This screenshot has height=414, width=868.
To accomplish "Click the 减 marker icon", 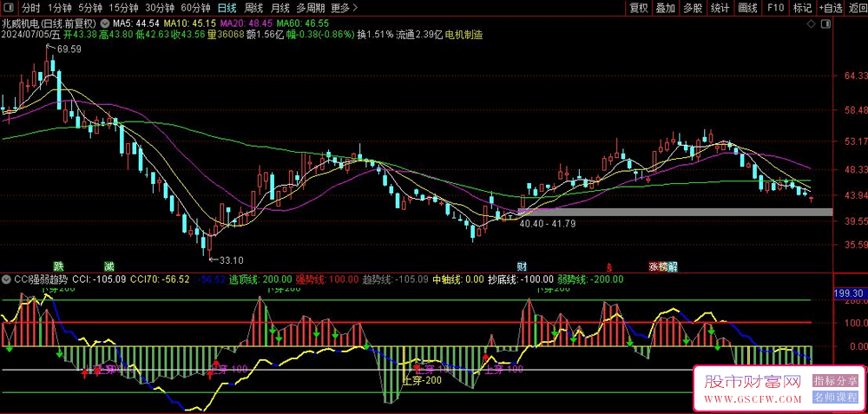I will 108,265.
